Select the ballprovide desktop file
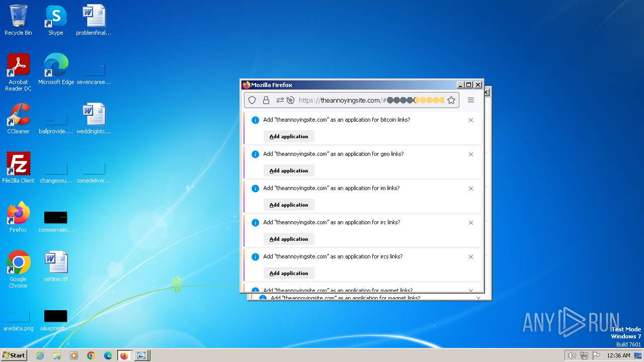The image size is (644, 362). (x=56, y=123)
